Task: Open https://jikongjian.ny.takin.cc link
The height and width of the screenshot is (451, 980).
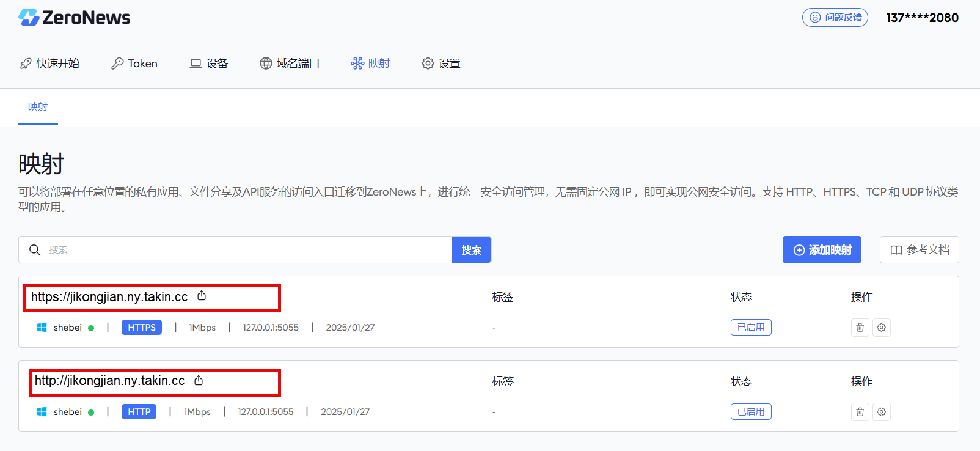Action: (x=109, y=297)
